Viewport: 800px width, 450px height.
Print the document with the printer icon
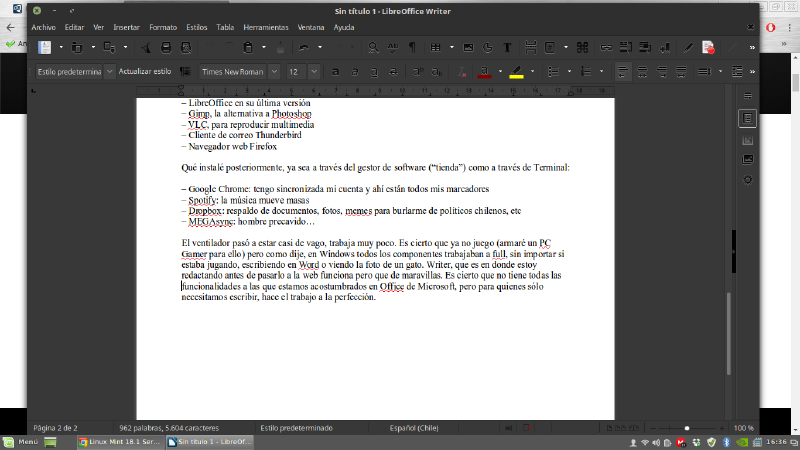(x=166, y=47)
